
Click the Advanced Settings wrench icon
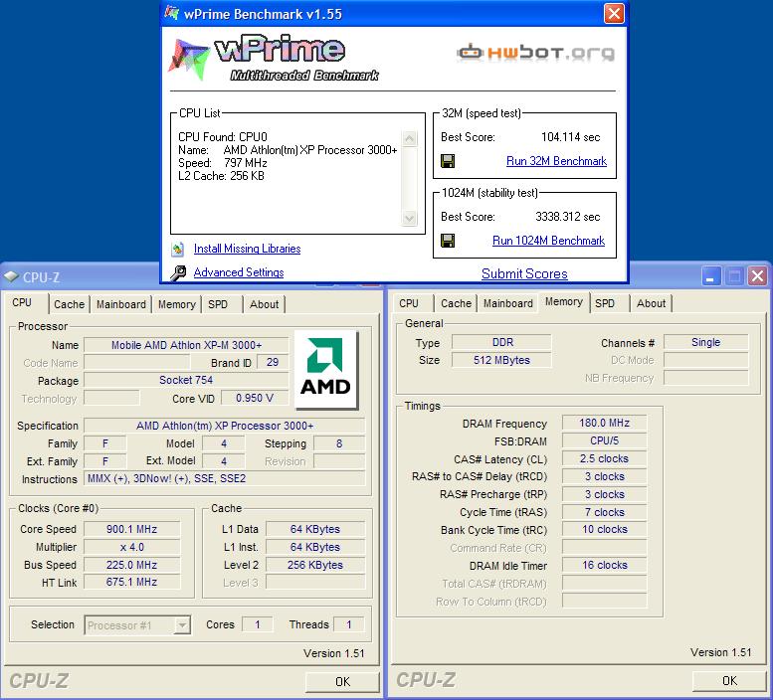[x=178, y=272]
